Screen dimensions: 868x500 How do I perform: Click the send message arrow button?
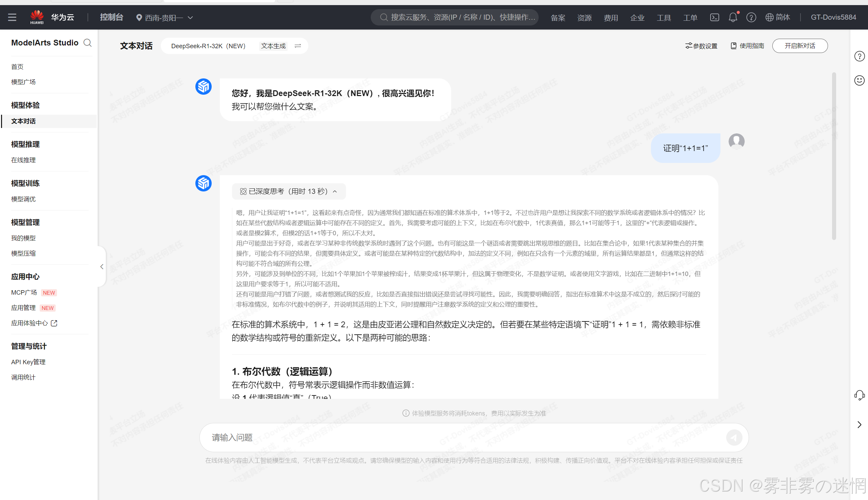(734, 438)
